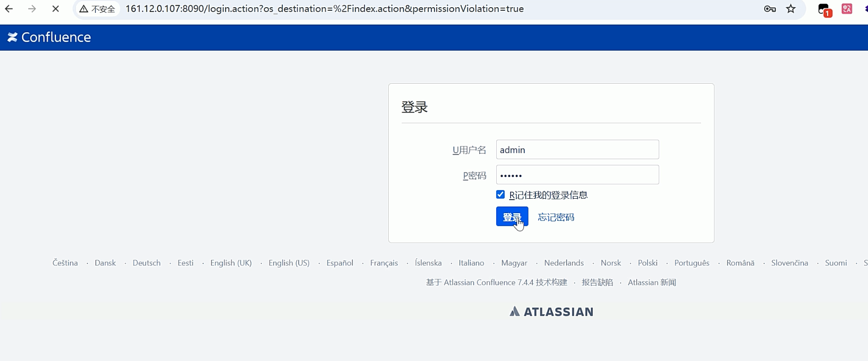
Task: Switch language to Polski
Action: (648, 262)
